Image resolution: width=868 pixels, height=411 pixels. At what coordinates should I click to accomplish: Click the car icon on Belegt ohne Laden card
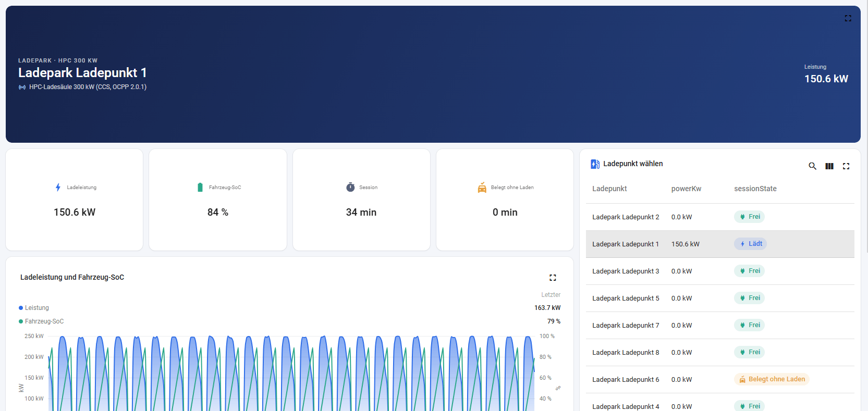coord(482,188)
